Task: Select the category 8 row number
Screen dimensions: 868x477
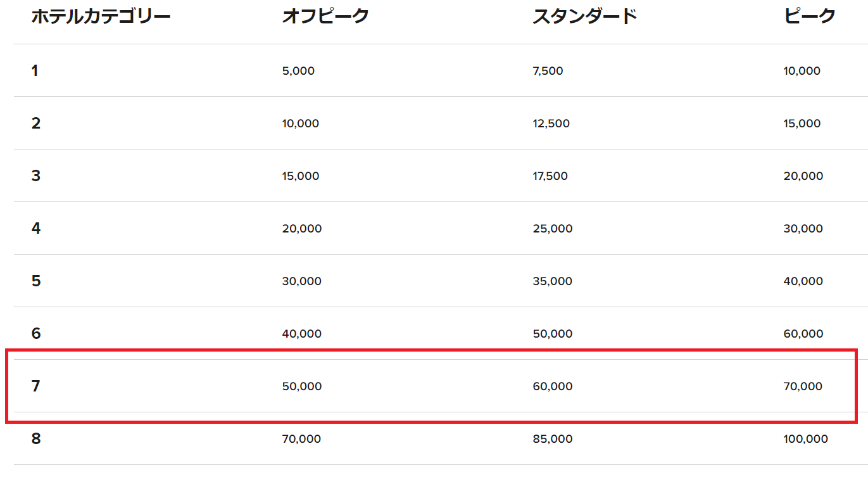Action: click(36, 438)
